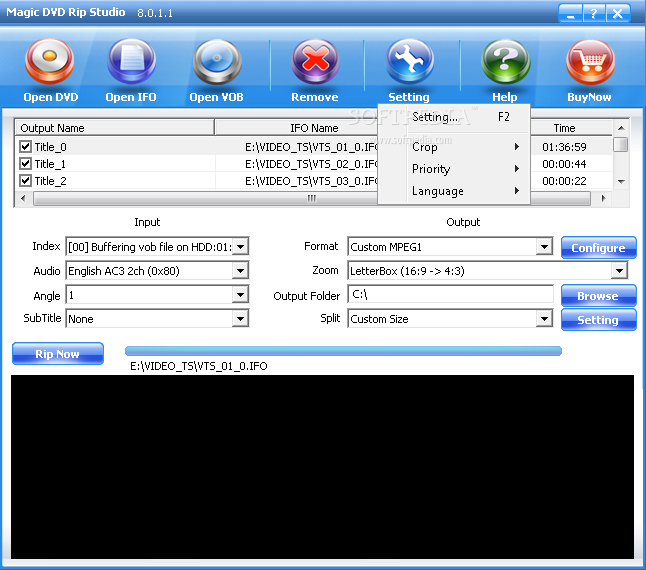646x570 pixels.
Task: Expand the Priority submenu
Action: pyautogui.click(x=454, y=169)
